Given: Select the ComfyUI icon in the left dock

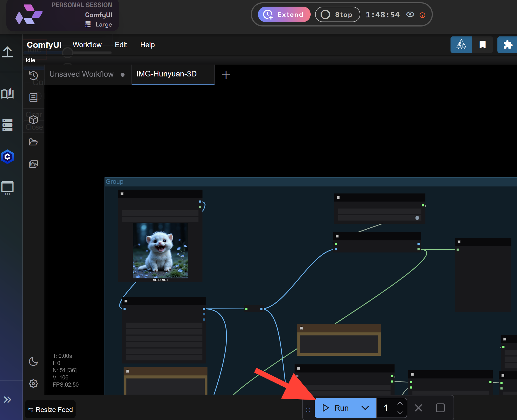Looking at the screenshot, I should tap(7, 157).
